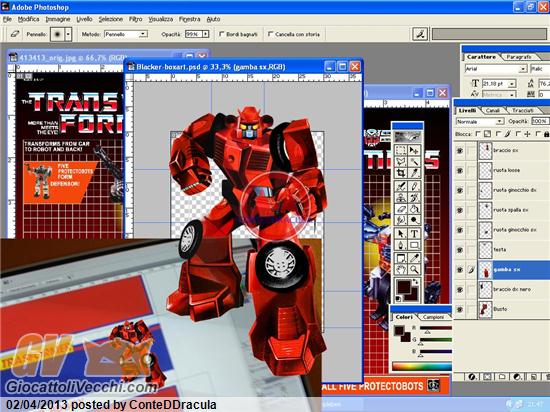The width and height of the screenshot is (550, 412).
Task: Toggle lock transparent pixels checkbox
Action: point(478,134)
